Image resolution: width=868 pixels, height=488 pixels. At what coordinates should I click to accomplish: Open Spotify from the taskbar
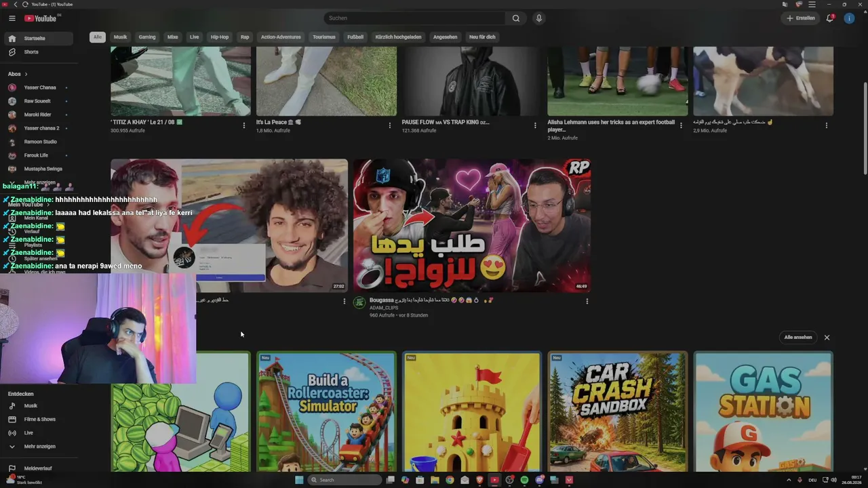pos(524,480)
